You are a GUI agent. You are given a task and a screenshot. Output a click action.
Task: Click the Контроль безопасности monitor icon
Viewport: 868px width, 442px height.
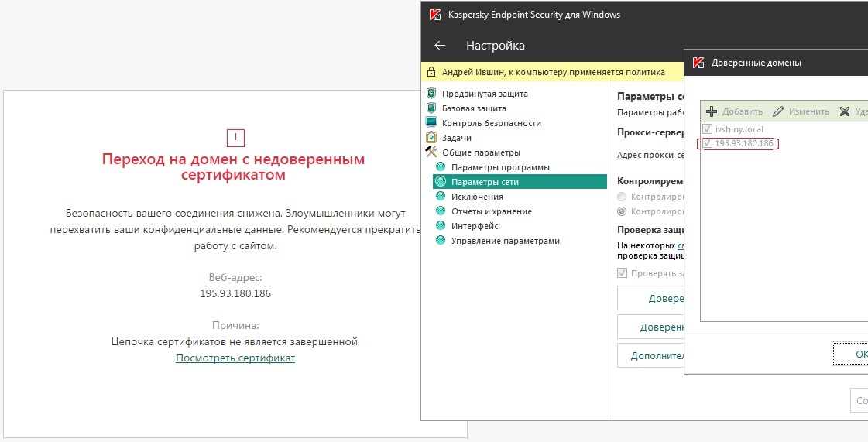[x=431, y=123]
